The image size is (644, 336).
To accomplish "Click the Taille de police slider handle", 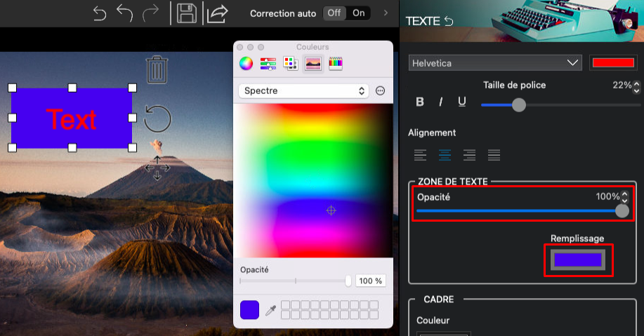I will pos(519,105).
